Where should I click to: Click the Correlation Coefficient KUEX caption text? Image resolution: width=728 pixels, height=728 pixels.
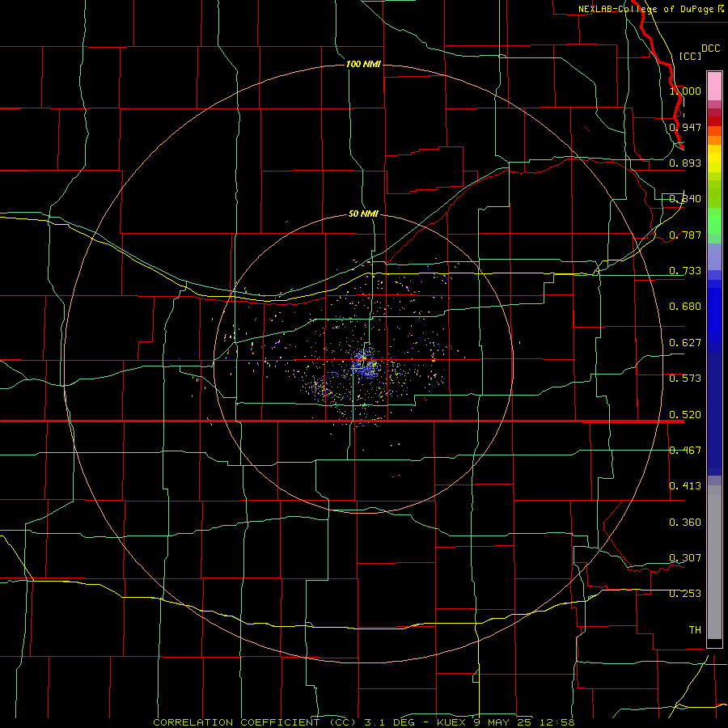point(364,722)
